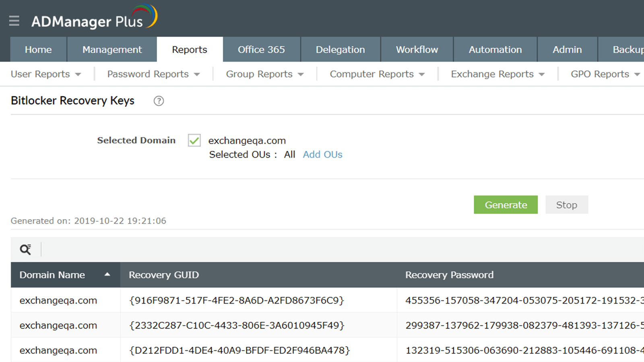The height and width of the screenshot is (362, 644).
Task: Click the Bitlocker Recovery Keys heading
Action: point(72,101)
